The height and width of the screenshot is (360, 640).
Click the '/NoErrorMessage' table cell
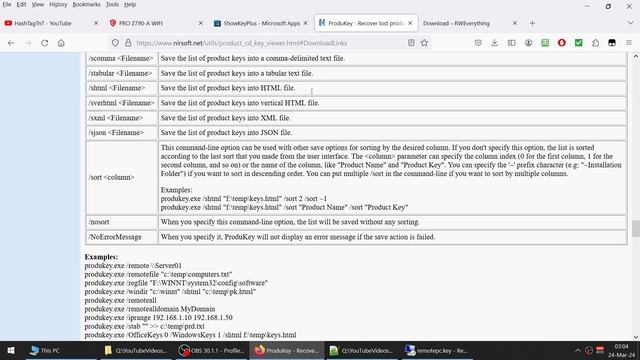pyautogui.click(x=122, y=237)
